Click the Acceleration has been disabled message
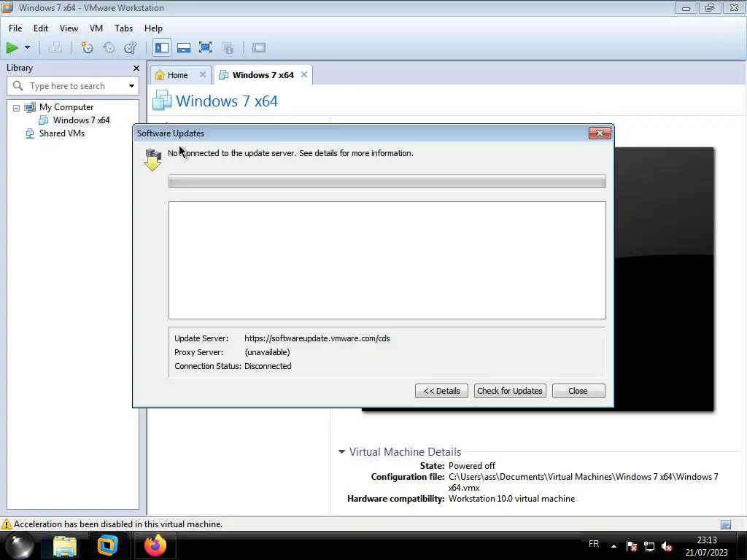Screen dimensions: 747x560 [x=118, y=524]
